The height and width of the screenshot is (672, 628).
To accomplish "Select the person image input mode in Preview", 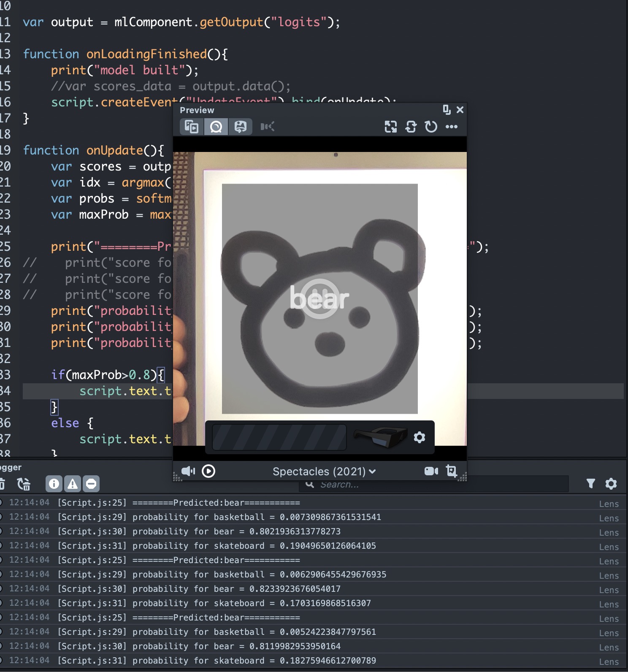I will (x=241, y=127).
